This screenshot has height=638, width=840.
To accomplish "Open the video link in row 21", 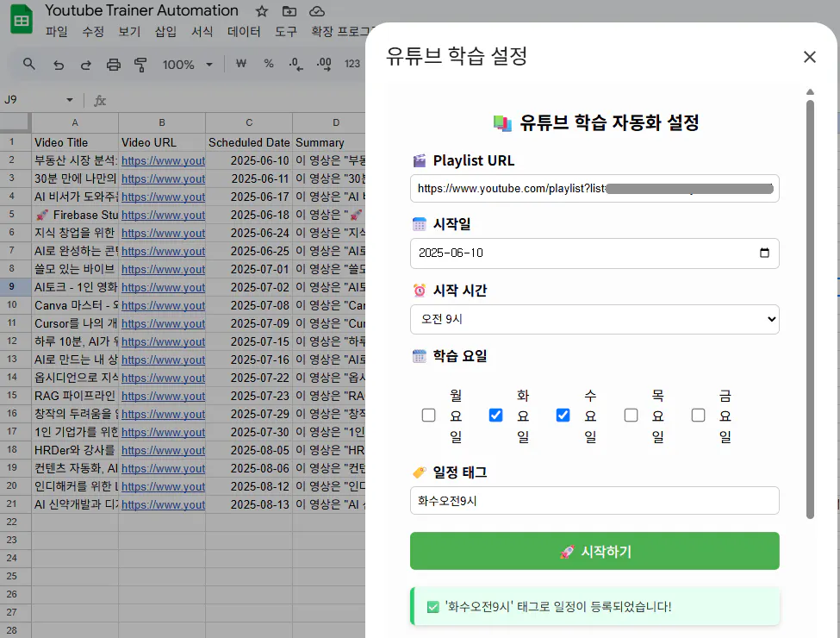I will click(x=163, y=505).
